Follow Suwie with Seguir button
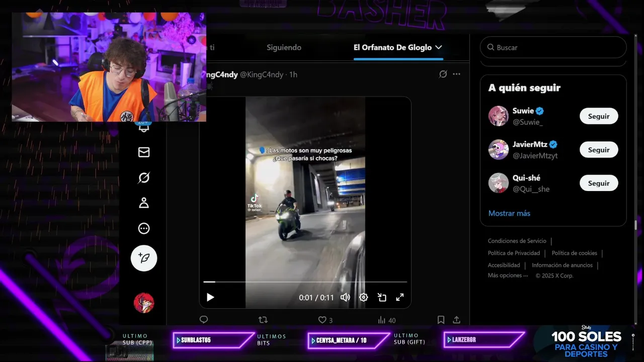The image size is (644, 362). coord(599,116)
